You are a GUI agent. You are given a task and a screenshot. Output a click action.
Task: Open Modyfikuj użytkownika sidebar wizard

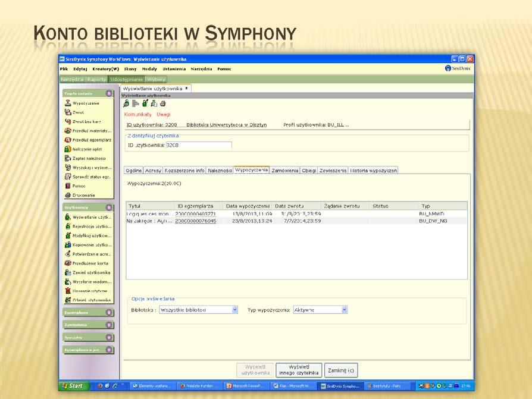coord(88,235)
